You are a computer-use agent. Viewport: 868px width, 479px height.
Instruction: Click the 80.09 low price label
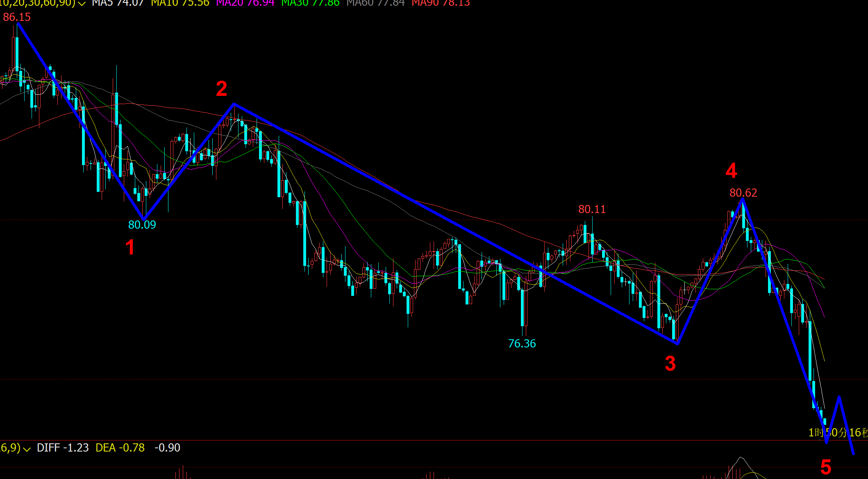pyautogui.click(x=142, y=225)
